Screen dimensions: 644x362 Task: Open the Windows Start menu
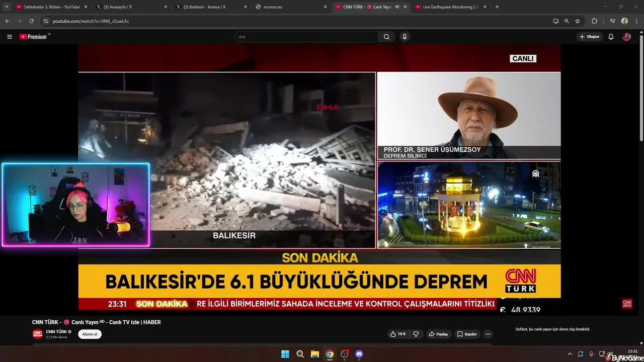click(x=285, y=354)
